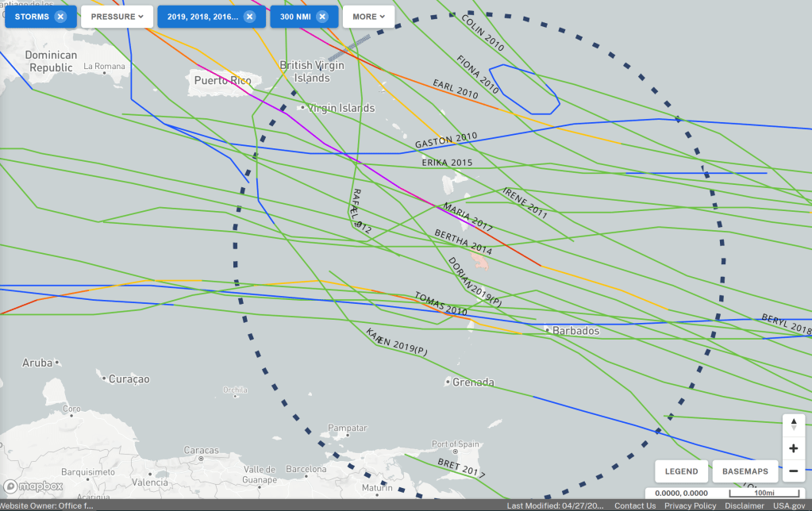Screen dimensions: 812x511
Task: Remove the Storms filter chip
Action: [60, 17]
